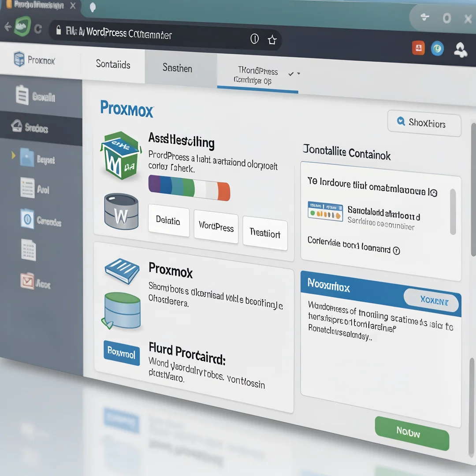The height and width of the screenshot is (476, 476).
Task: Click the AssHesolhing title text
Action: pyautogui.click(x=181, y=141)
